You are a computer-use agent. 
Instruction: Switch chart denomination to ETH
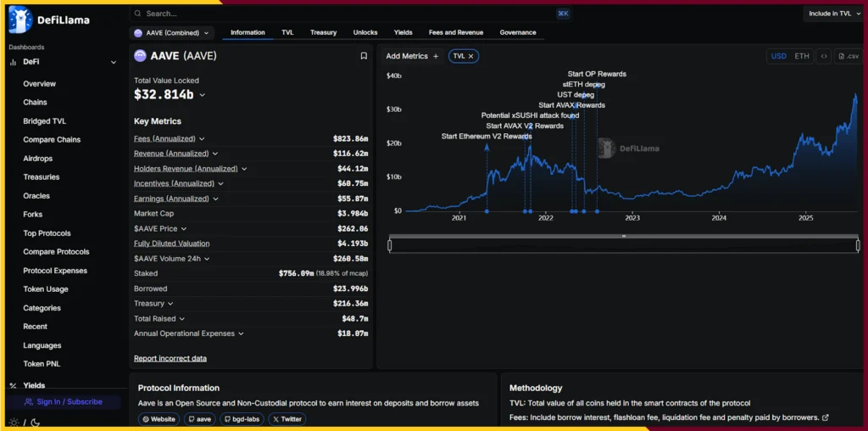[x=801, y=56]
